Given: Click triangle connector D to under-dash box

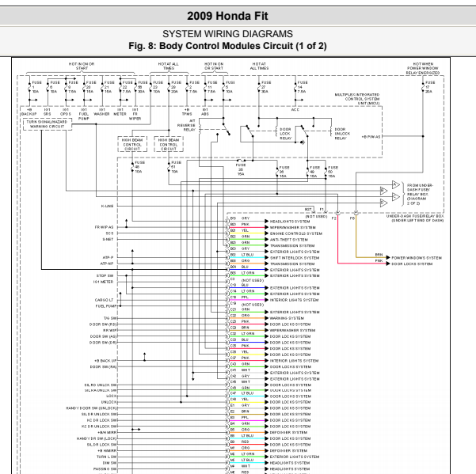Looking at the screenshot, I should coord(383,203).
